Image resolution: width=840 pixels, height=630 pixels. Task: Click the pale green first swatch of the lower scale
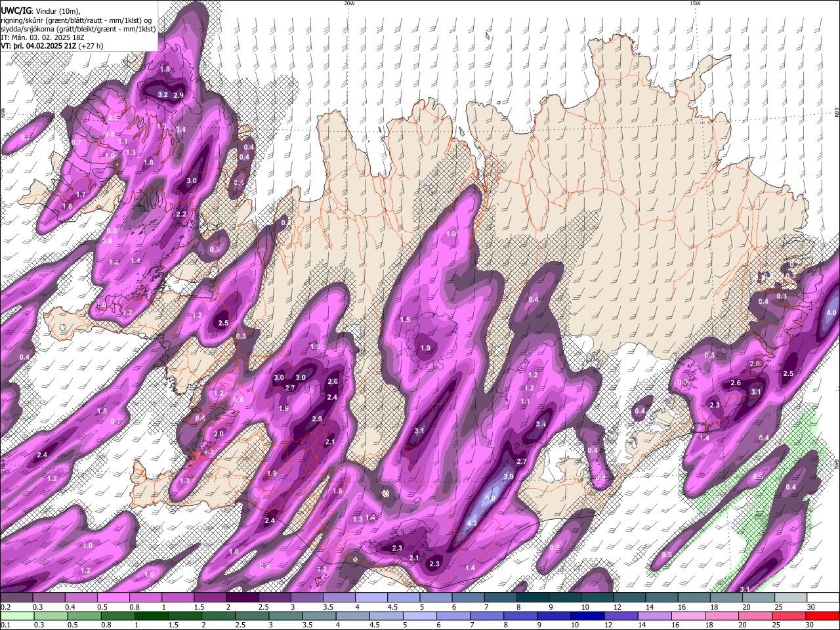point(16,616)
